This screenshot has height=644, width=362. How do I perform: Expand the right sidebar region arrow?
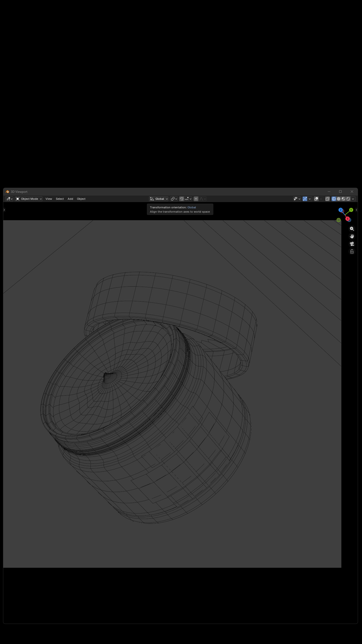pyautogui.click(x=356, y=210)
